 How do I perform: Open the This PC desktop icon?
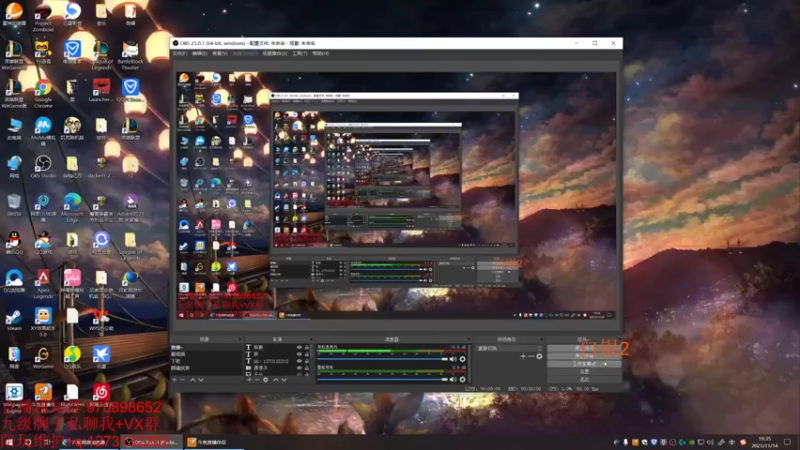[x=14, y=129]
